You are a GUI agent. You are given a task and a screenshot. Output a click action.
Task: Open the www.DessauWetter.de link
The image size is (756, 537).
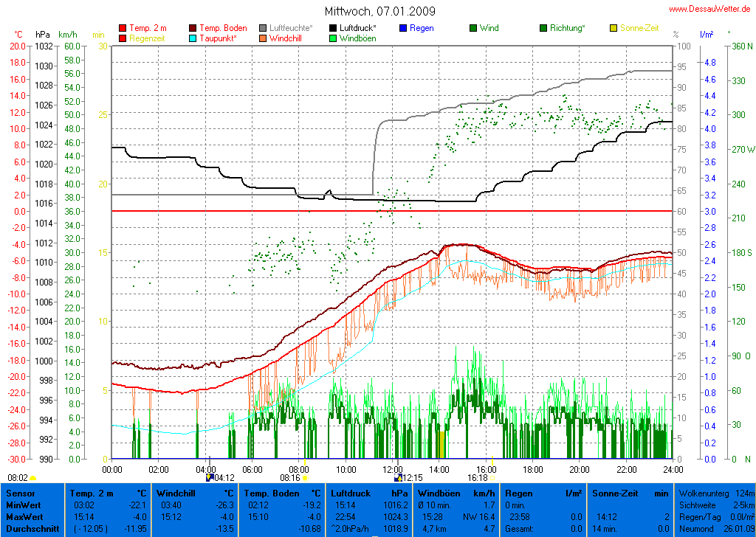(711, 9)
